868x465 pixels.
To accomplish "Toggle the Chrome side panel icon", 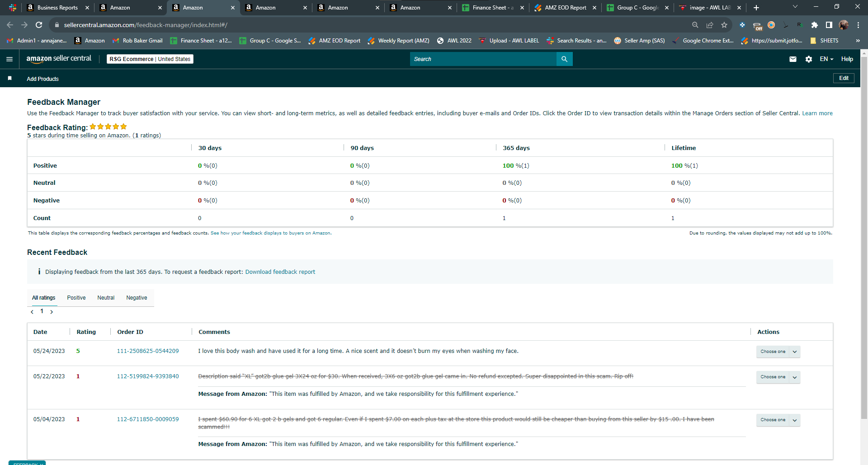I will [829, 25].
